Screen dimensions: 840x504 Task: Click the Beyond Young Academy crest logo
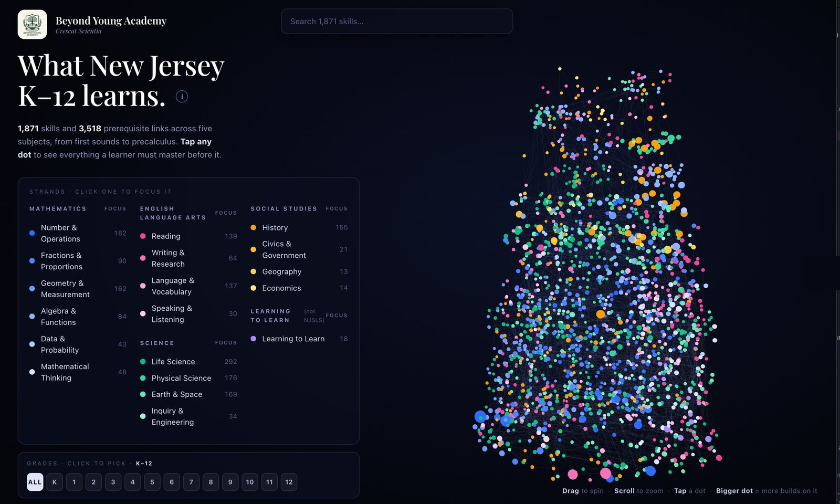(x=32, y=24)
